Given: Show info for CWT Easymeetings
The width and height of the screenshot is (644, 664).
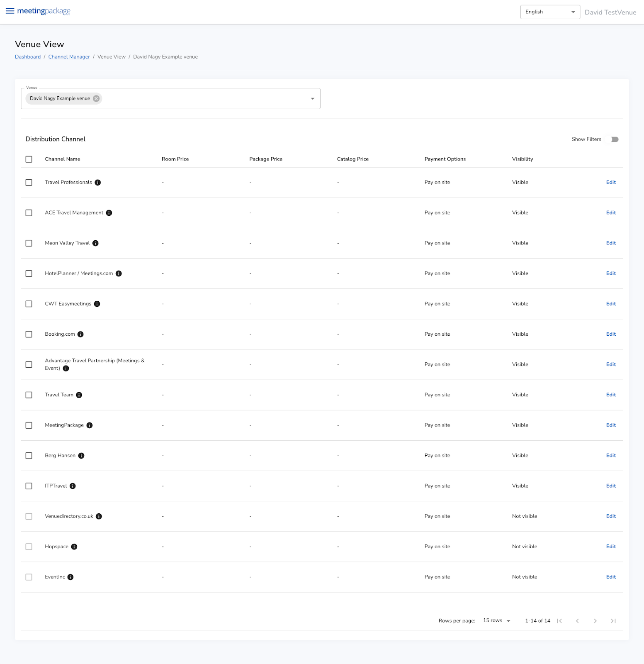Looking at the screenshot, I should [x=97, y=304].
